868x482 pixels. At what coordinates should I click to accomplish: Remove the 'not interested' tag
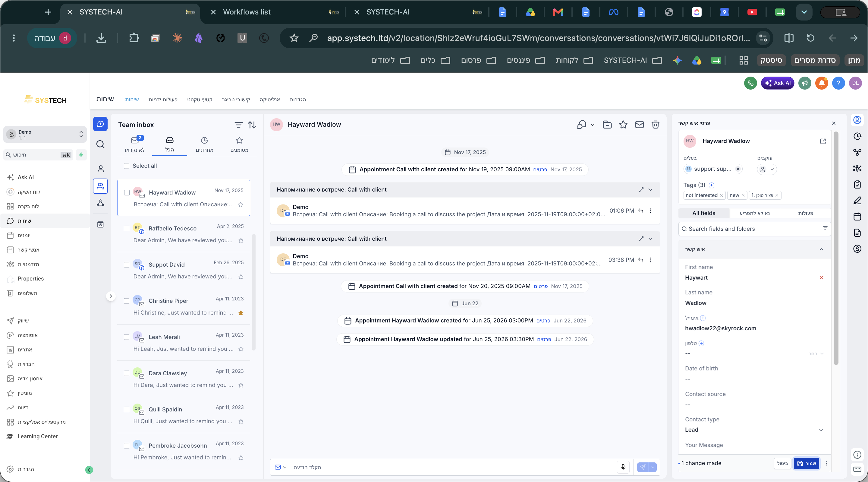(x=721, y=195)
